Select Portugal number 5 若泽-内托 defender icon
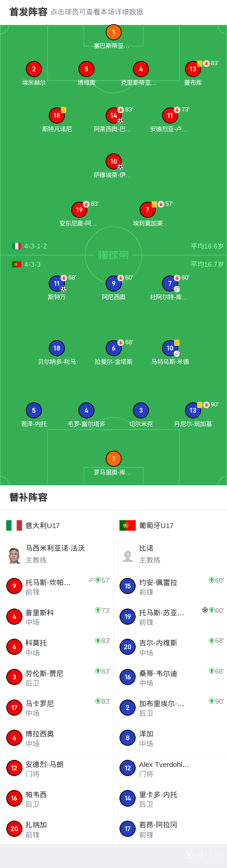This screenshot has width=227, height=868. [x=34, y=411]
